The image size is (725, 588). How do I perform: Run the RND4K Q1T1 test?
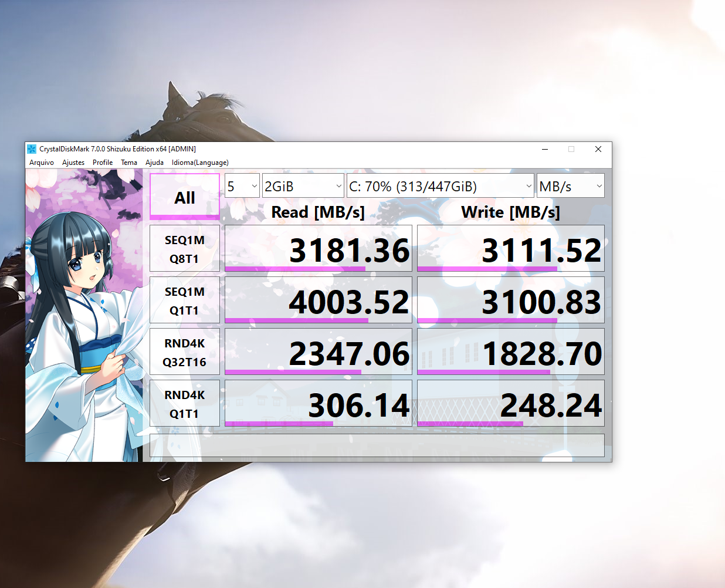coord(185,403)
